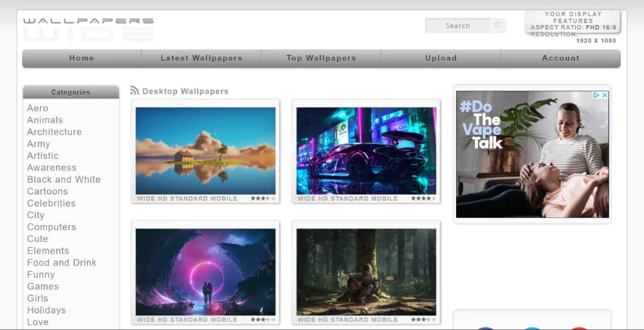
Task: Click WIDE HD STANDARD MOBILE under neon ring
Action: point(187,320)
